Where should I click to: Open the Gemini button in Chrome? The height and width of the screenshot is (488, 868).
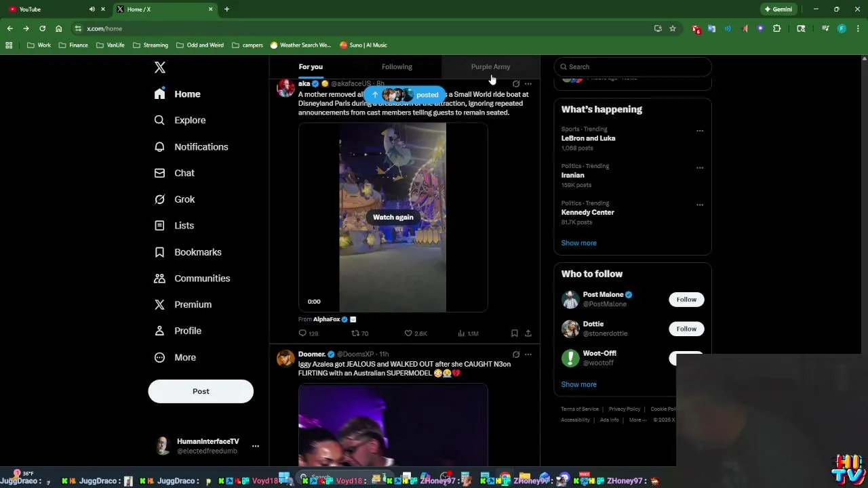(x=778, y=9)
